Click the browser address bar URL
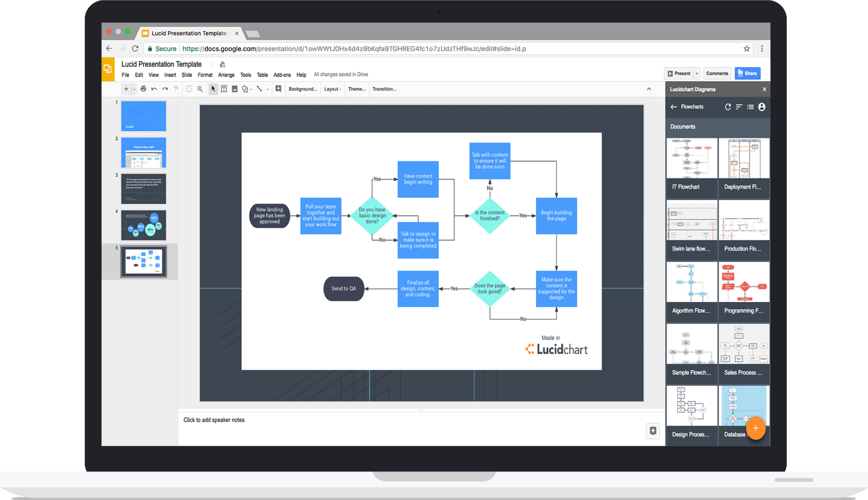Viewport: 868px width, 500px height. point(354,49)
